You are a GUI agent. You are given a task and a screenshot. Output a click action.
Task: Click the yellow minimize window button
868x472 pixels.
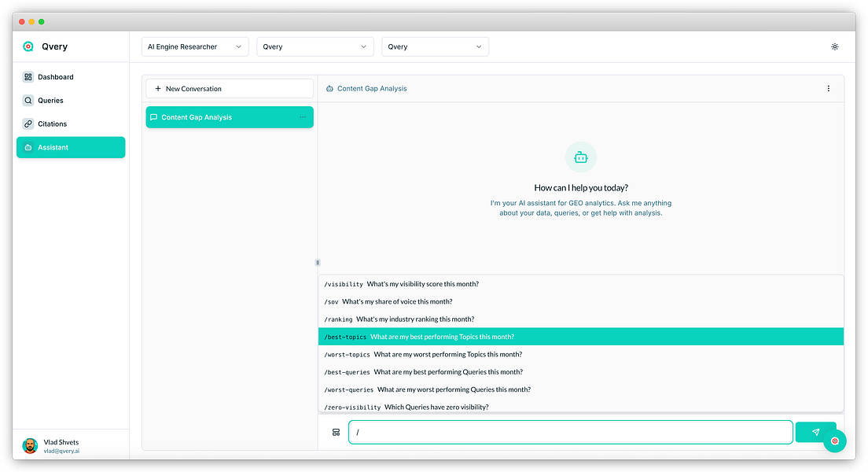(31, 21)
